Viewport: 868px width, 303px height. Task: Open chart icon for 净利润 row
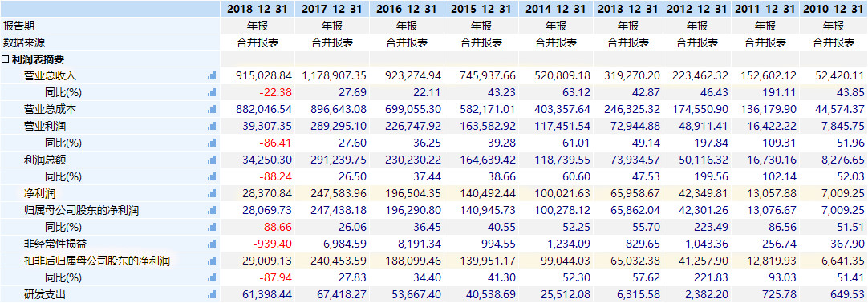pos(212,193)
